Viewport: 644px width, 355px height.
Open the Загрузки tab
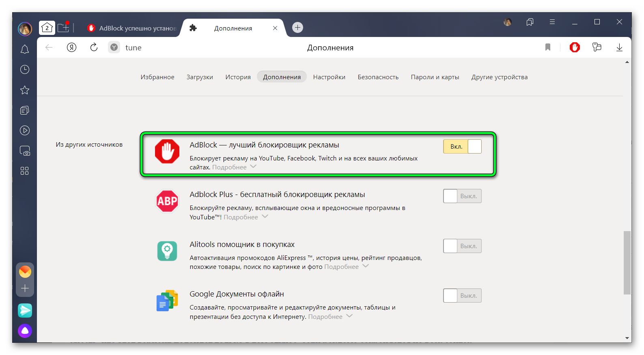click(200, 77)
